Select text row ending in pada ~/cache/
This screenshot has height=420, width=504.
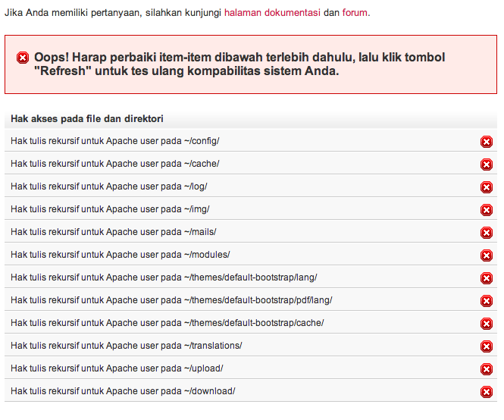(115, 164)
